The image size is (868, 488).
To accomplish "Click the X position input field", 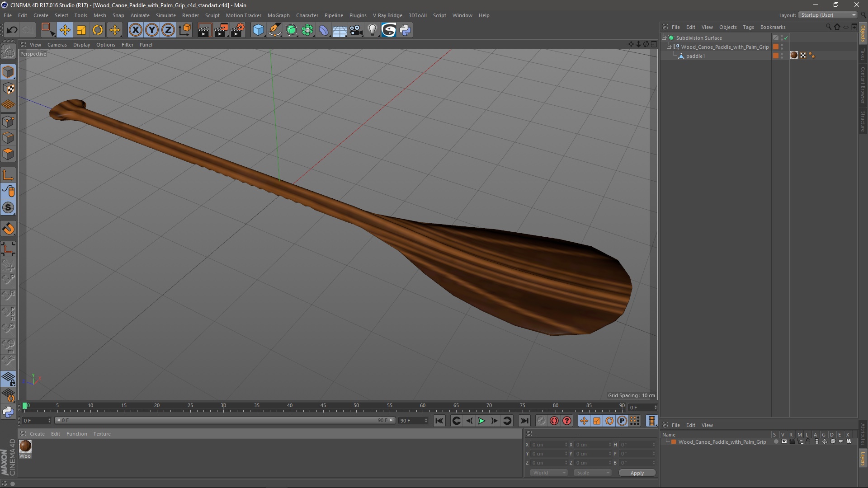I will click(x=549, y=445).
